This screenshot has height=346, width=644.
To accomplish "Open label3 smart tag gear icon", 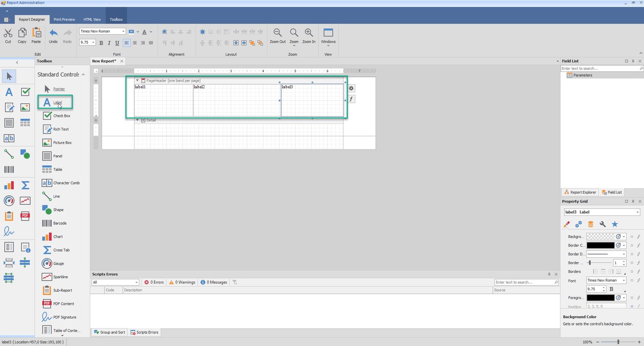I will coord(351,88).
